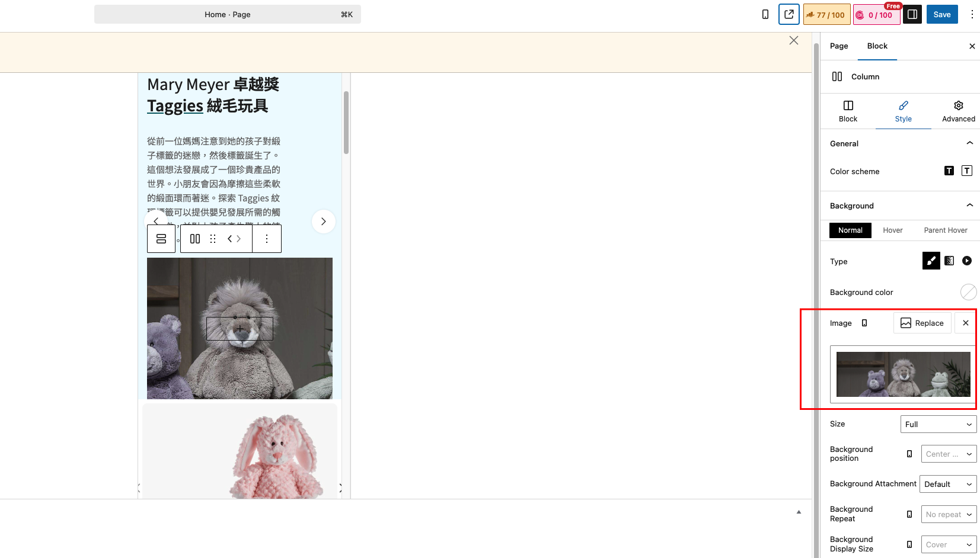Choose gradient background type

(949, 261)
